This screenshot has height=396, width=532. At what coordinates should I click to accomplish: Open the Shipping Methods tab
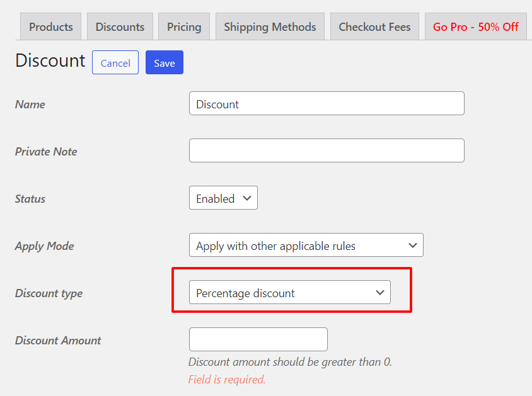tap(270, 27)
